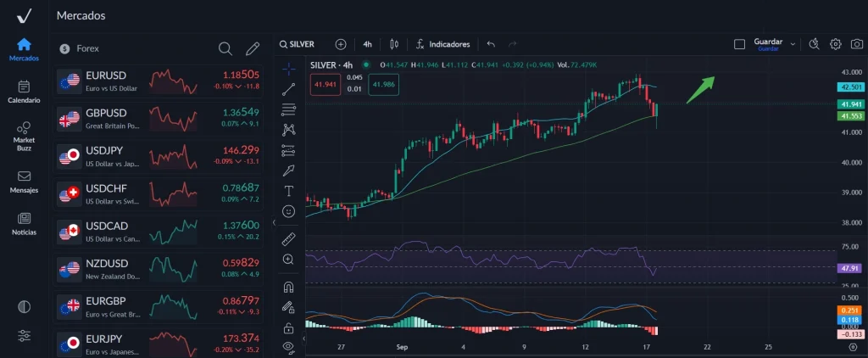Click the green status dot beside SILVER 4h
Image resolution: width=868 pixels, height=358 pixels.
(365, 64)
